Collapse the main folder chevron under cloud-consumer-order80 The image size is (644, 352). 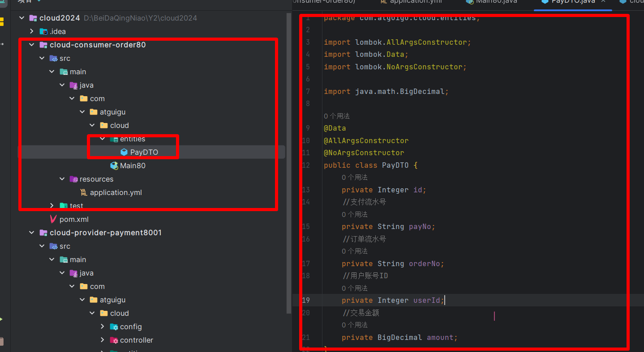click(x=52, y=72)
